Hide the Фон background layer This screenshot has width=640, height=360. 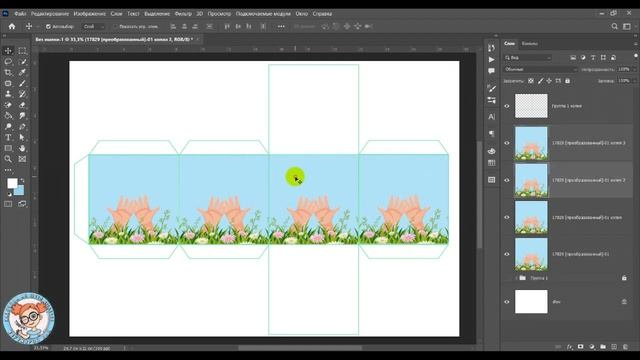point(507,302)
